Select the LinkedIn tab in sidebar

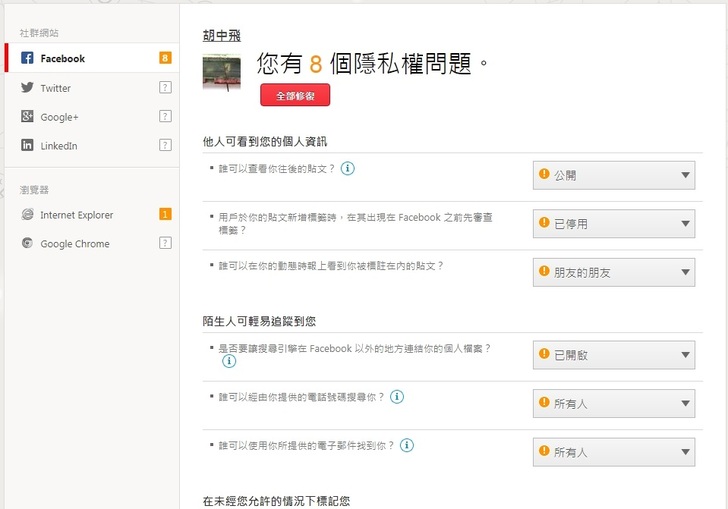coord(59,146)
